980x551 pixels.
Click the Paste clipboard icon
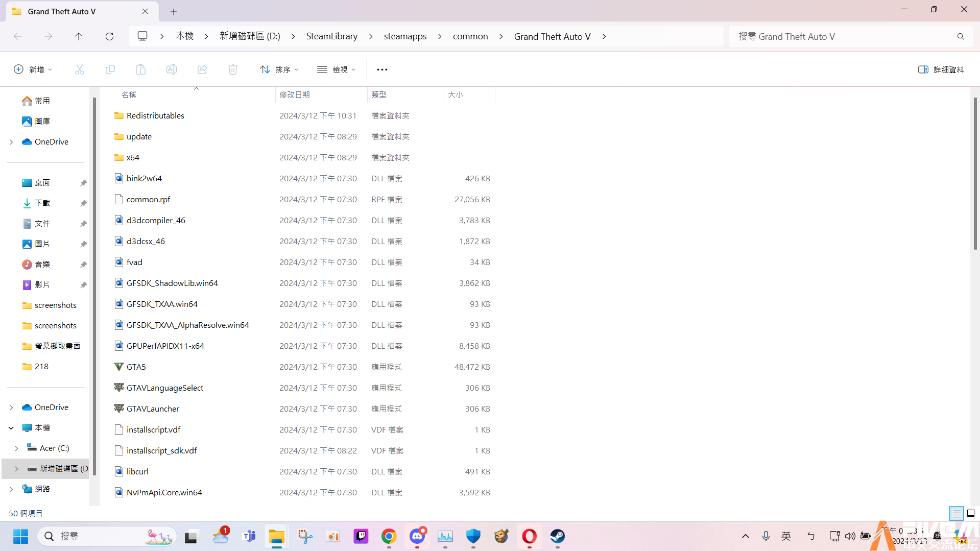tap(141, 69)
